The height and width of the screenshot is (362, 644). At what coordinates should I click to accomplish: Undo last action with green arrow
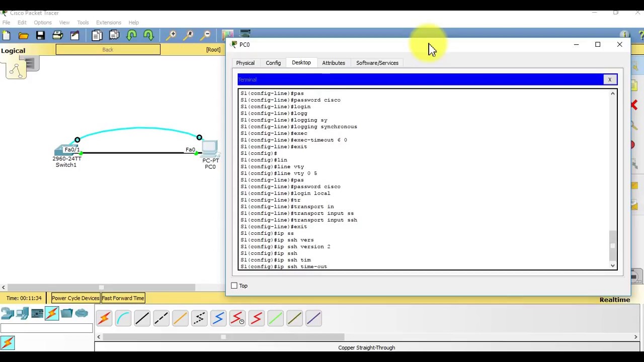click(x=131, y=35)
